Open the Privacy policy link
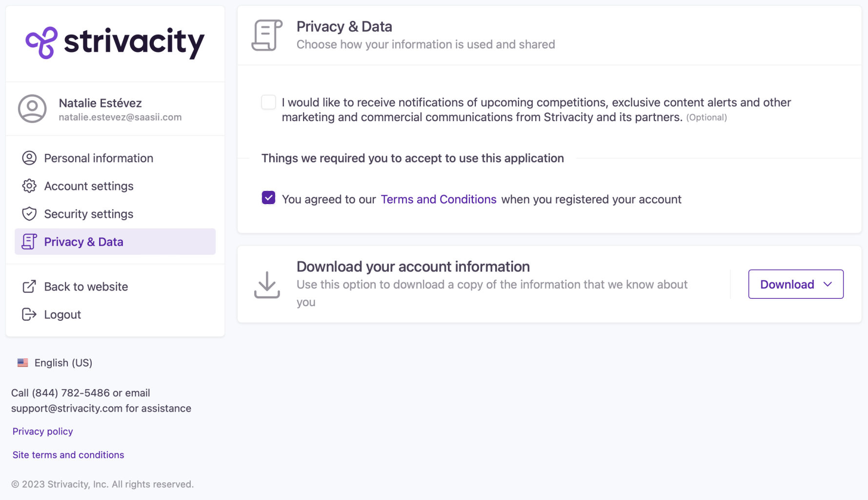868x500 pixels. [42, 431]
